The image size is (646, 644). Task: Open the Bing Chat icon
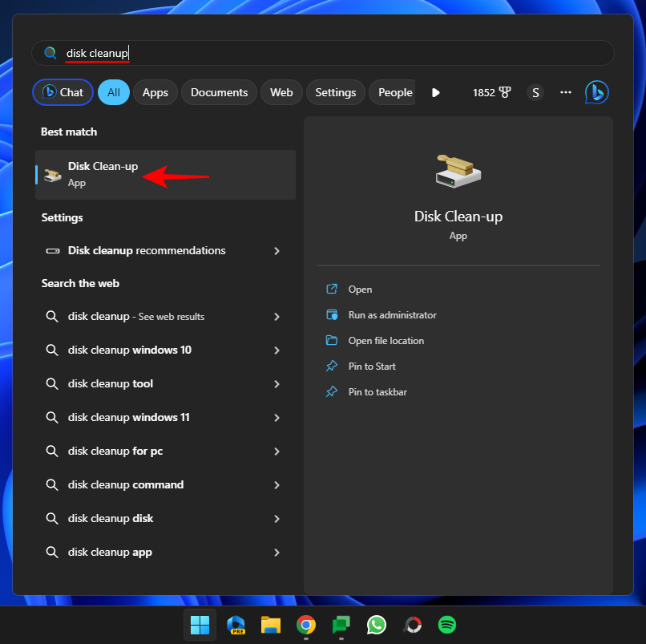pos(596,92)
